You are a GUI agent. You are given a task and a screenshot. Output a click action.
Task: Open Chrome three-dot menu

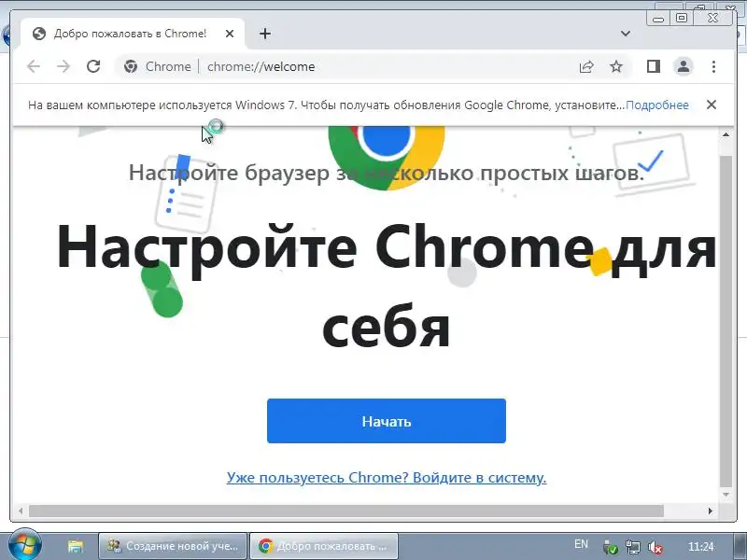(713, 66)
